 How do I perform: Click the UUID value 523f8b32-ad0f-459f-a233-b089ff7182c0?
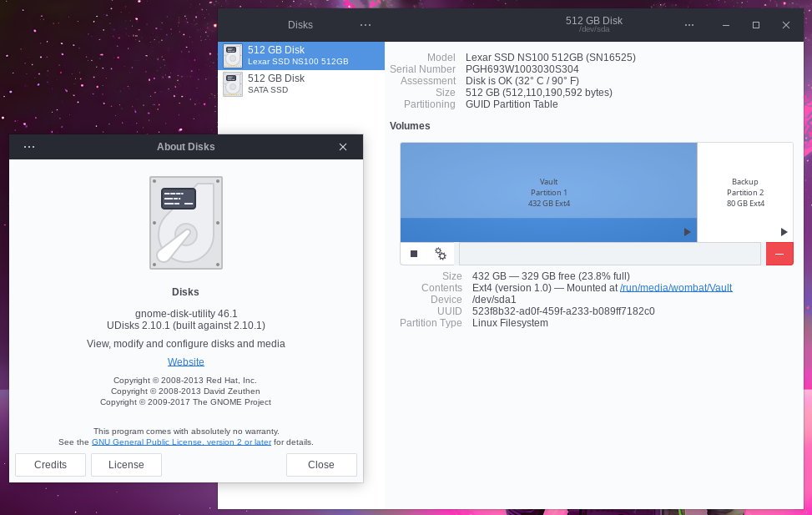pyautogui.click(x=563, y=311)
